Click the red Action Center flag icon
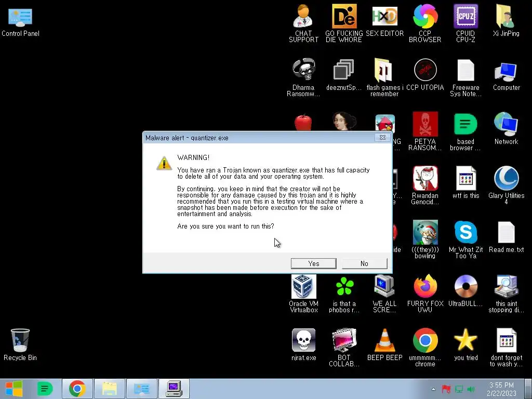 click(446, 389)
